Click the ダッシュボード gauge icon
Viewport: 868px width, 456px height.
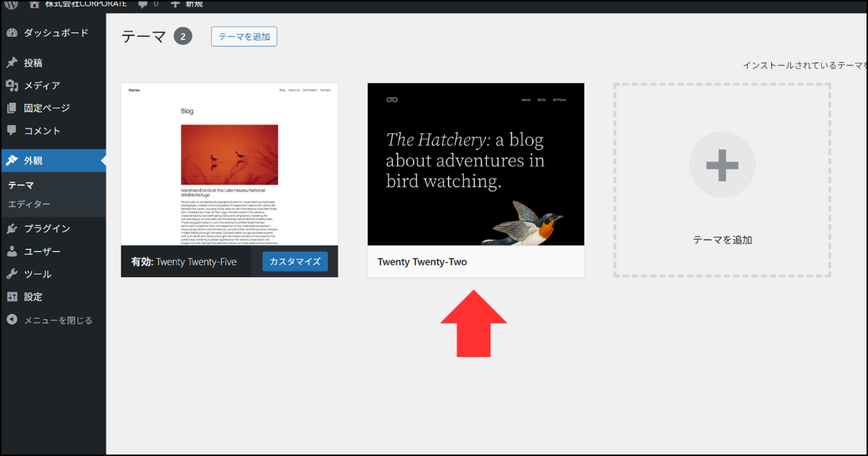12,33
